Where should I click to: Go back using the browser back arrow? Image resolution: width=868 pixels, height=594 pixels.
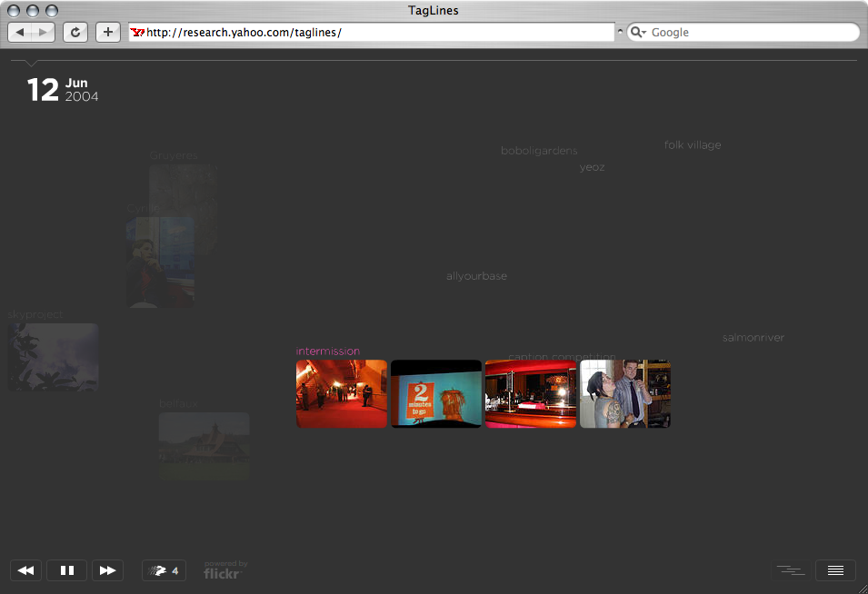20,32
